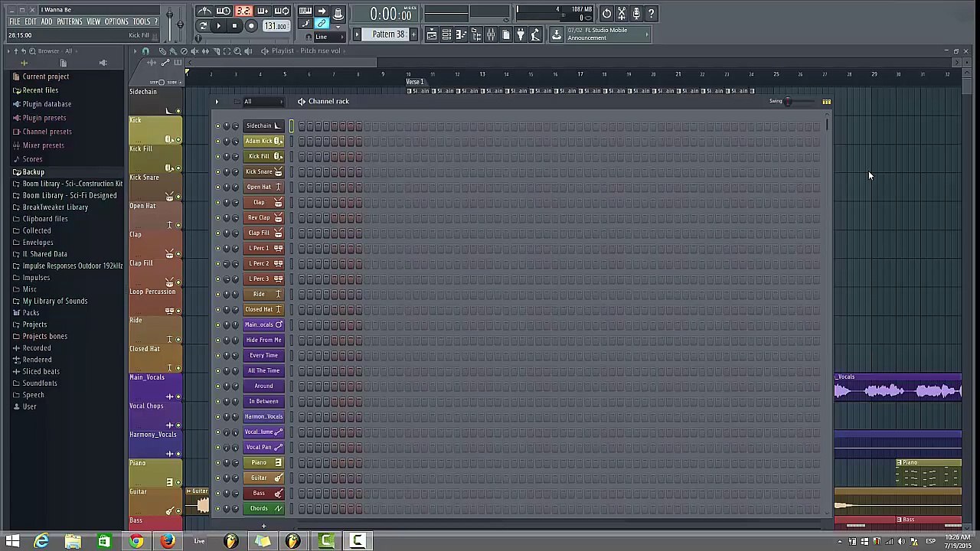The height and width of the screenshot is (551, 980).
Task: Enable typing keyboard to piano icon
Action: pos(305,11)
